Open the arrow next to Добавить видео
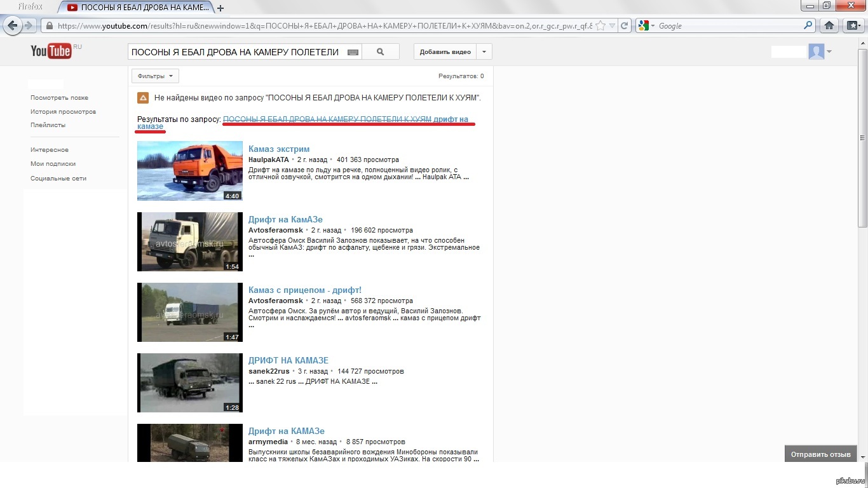The width and height of the screenshot is (868, 488). [484, 52]
